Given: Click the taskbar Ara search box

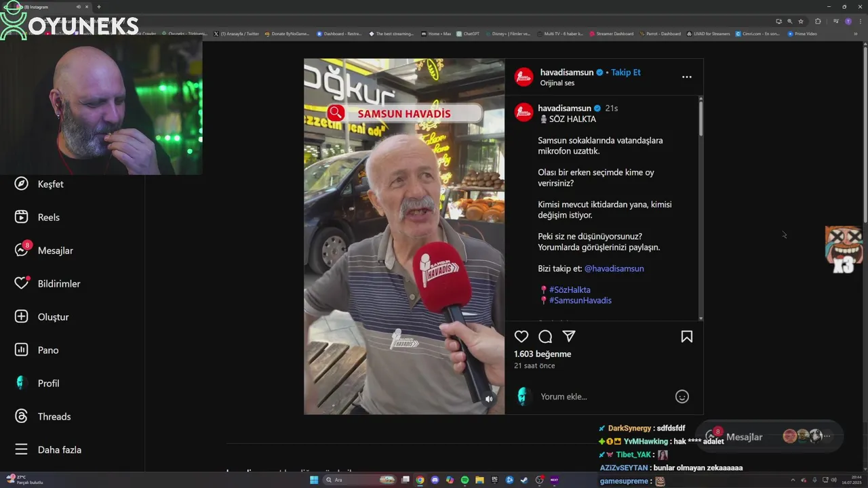Looking at the screenshot, I should pos(359,480).
